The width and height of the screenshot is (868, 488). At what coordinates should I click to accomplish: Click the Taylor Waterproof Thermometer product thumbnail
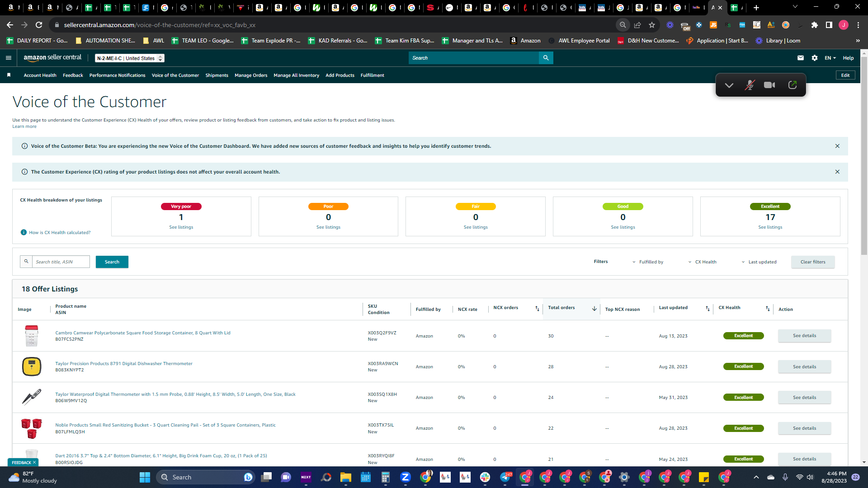32,398
